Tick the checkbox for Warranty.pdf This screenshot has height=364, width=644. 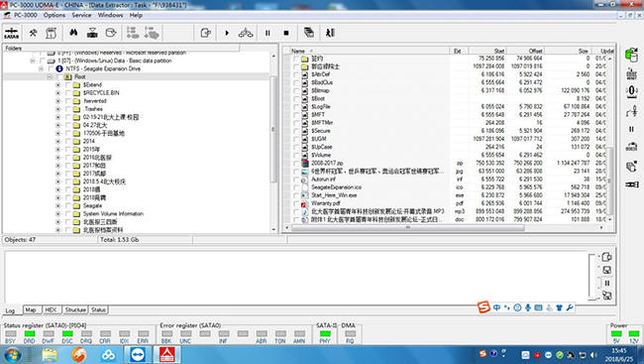coord(296,203)
